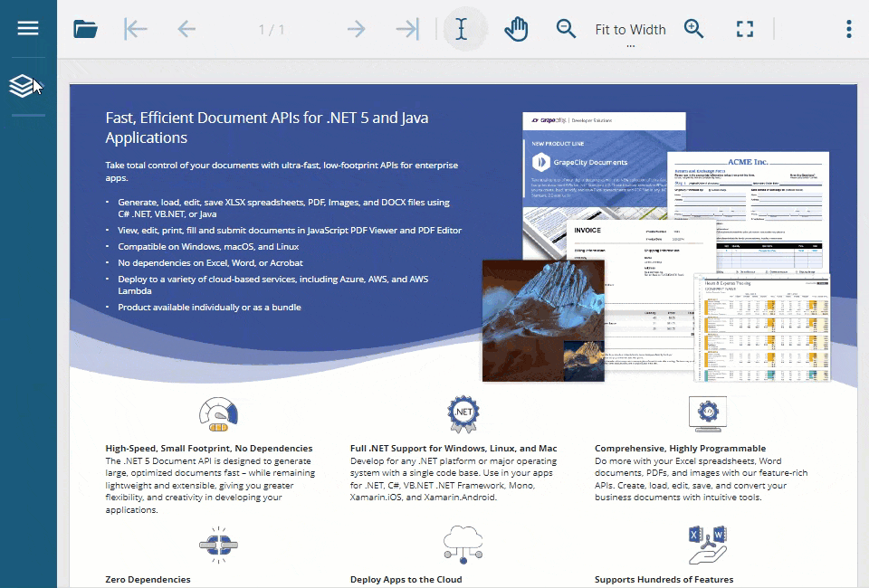This screenshot has height=588, width=869.
Task: Open the Layers panel icon
Action: coord(22,86)
